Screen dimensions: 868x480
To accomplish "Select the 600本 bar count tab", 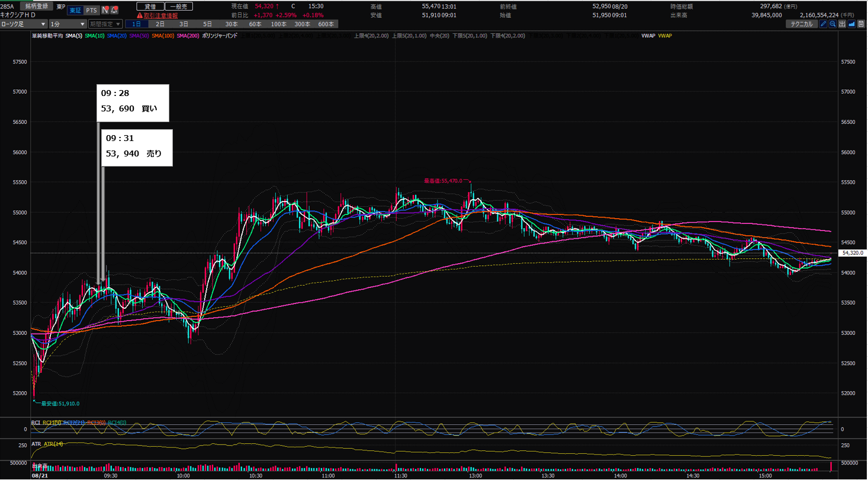I will coord(326,24).
